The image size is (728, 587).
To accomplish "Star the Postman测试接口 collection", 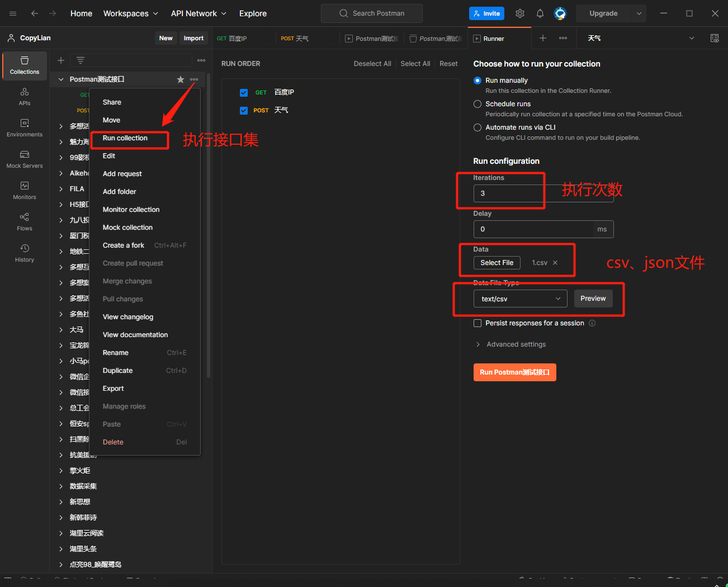I will coord(181,79).
